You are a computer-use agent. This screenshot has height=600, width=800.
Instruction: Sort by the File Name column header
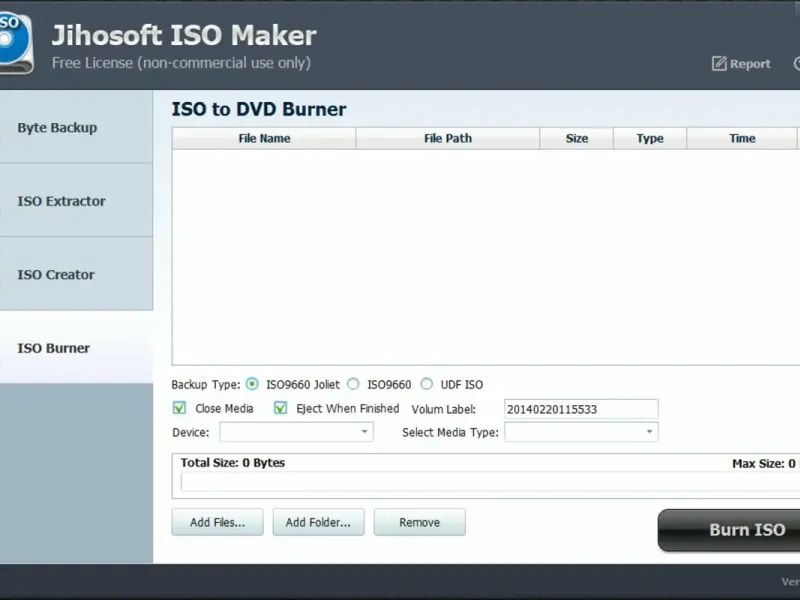click(x=264, y=139)
